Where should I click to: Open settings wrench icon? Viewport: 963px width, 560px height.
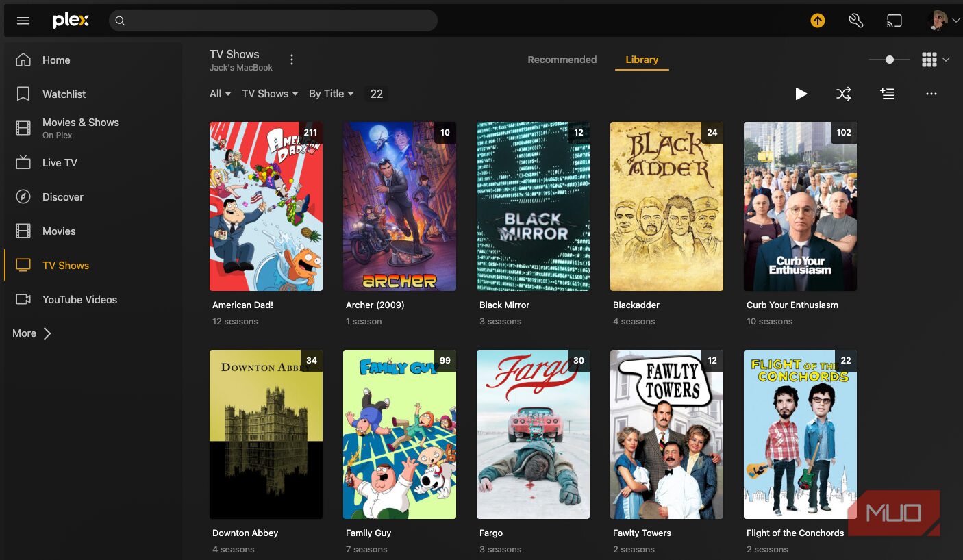(x=855, y=21)
